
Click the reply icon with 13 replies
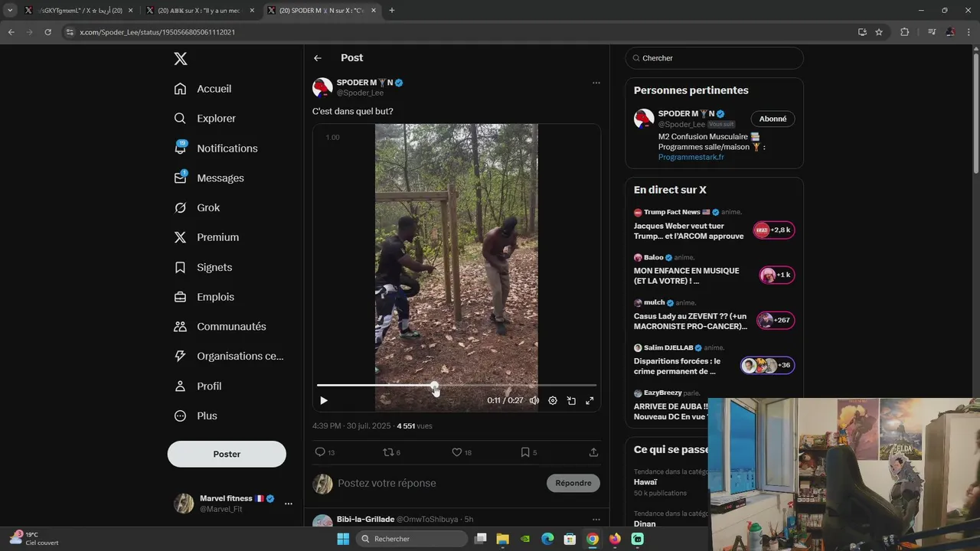(325, 452)
